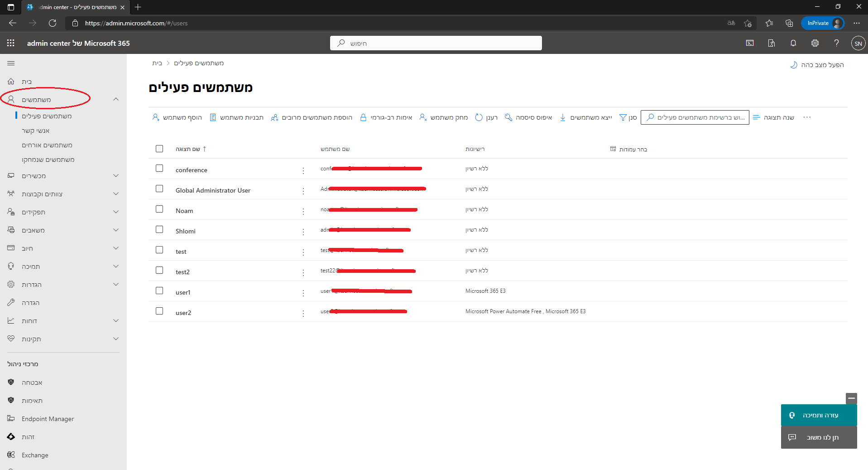Click Multi-factor authentication (אימות רב-גורמי) button
The width and height of the screenshot is (868, 470).
pos(386,117)
